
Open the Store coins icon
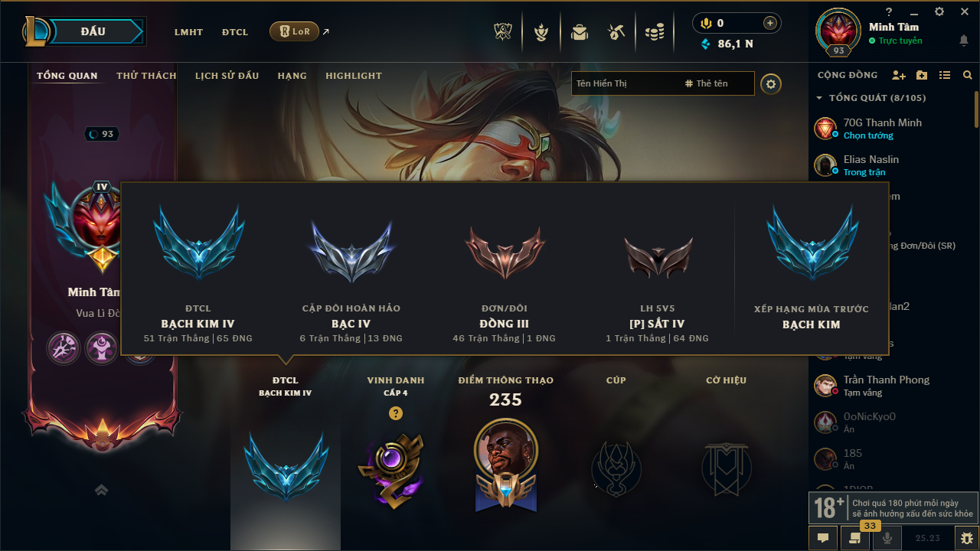click(655, 32)
